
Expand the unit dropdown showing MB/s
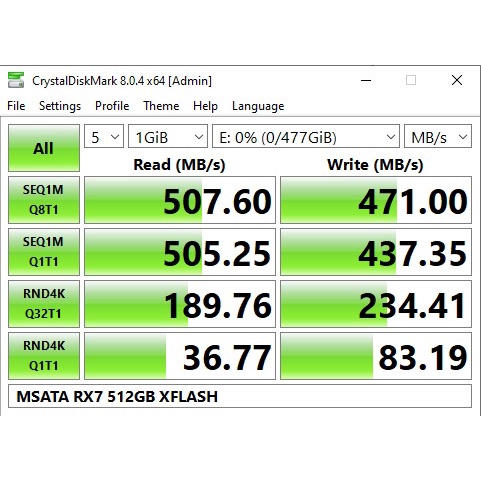click(x=438, y=136)
